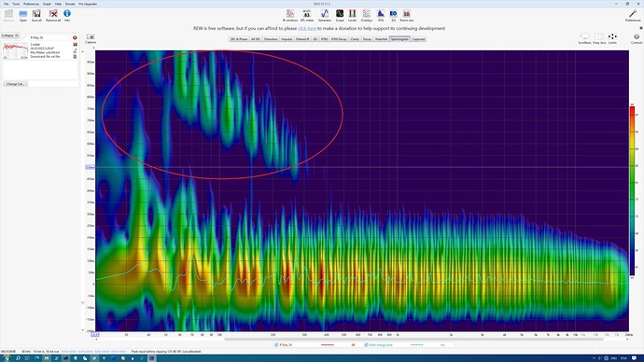
Task: Open the Room sim tool
Action: click(x=407, y=16)
